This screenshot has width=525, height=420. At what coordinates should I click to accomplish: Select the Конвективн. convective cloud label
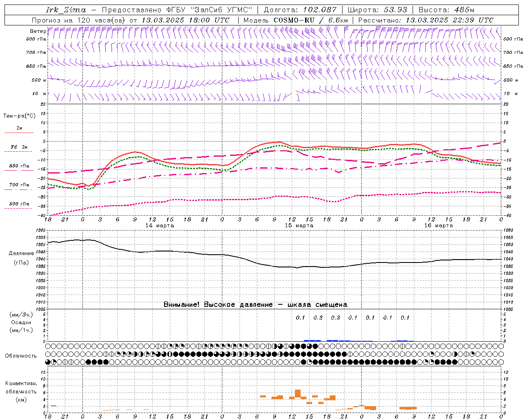(21, 383)
